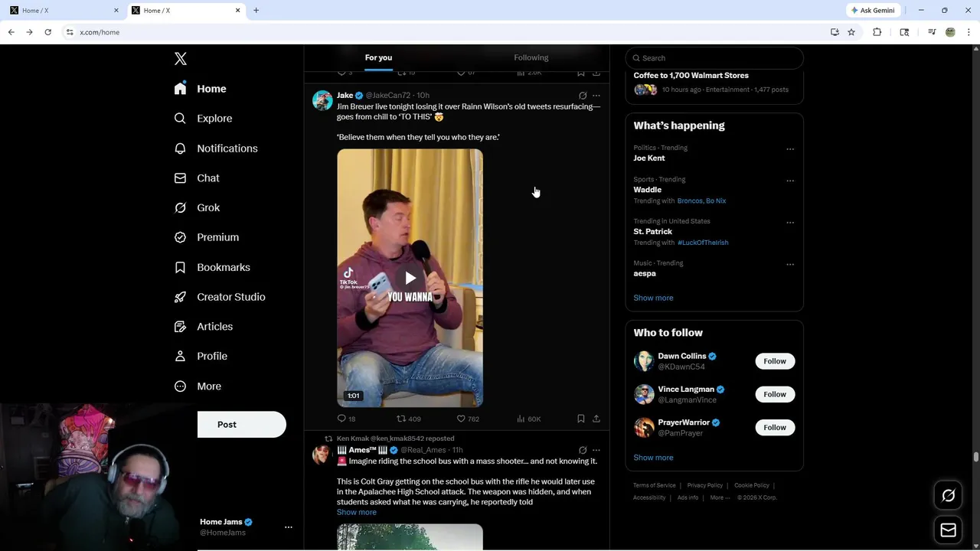Open Grok from sidebar

pos(197,207)
